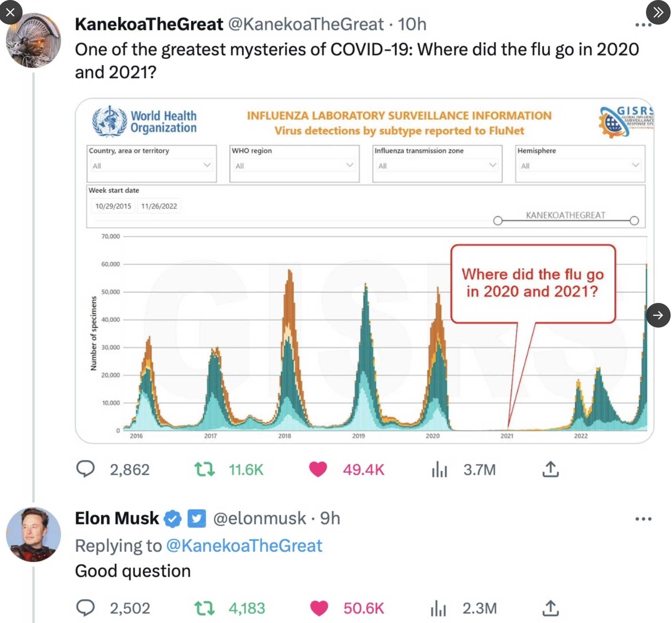Share Elon Musk's reply tweet
Screen dimensions: 672x623
(550, 608)
